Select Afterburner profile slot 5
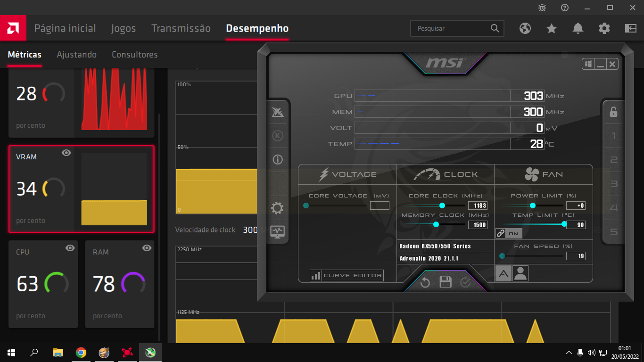This screenshot has width=644, height=362. 613,232
